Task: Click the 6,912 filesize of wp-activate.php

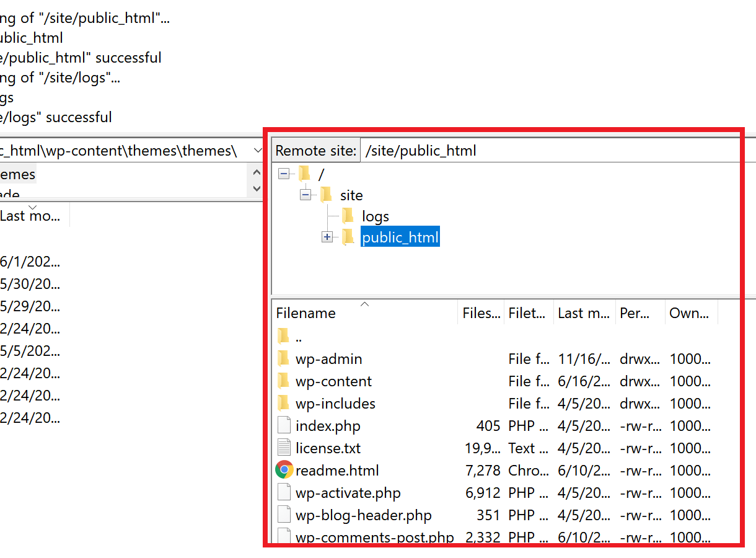Action: (x=483, y=493)
